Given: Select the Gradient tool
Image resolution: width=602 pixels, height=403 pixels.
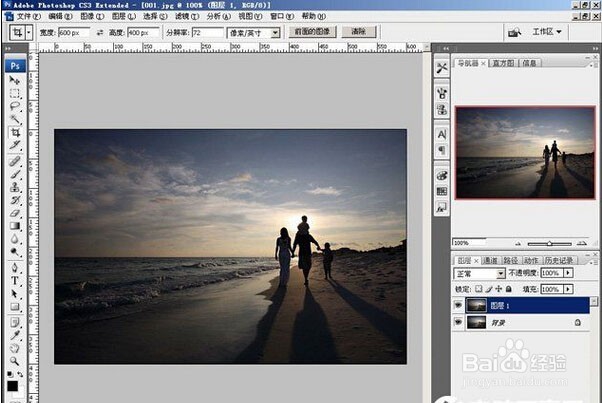Looking at the screenshot, I should pos(15,226).
